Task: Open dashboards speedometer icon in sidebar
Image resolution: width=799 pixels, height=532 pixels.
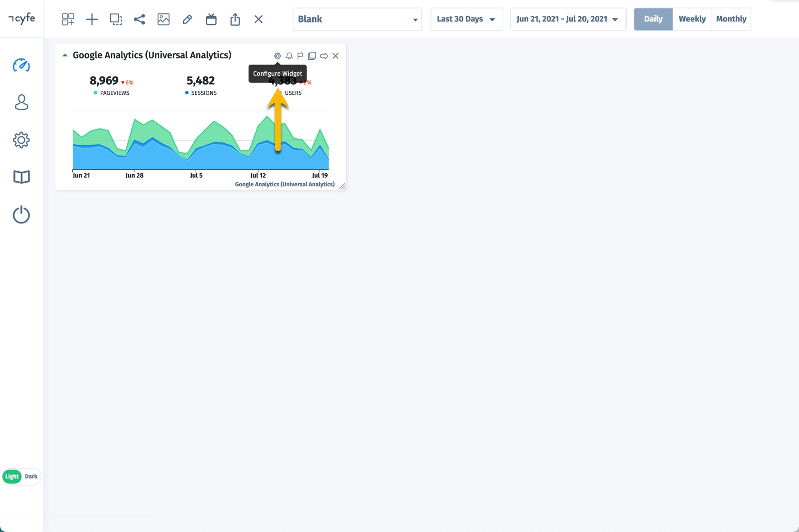Action: (21, 65)
